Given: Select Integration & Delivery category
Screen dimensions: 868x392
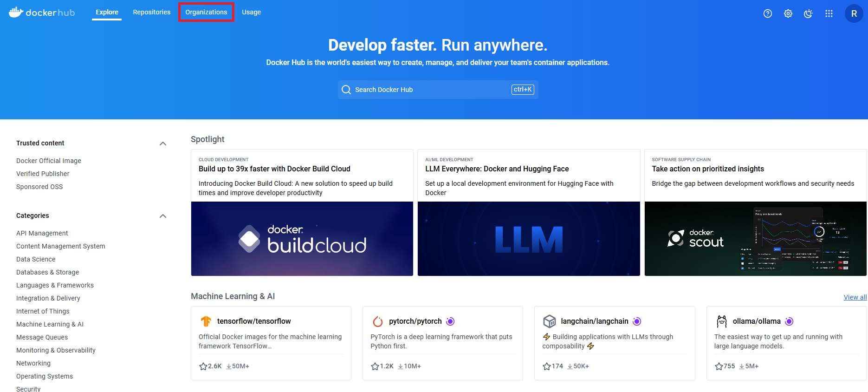Looking at the screenshot, I should pyautogui.click(x=48, y=298).
